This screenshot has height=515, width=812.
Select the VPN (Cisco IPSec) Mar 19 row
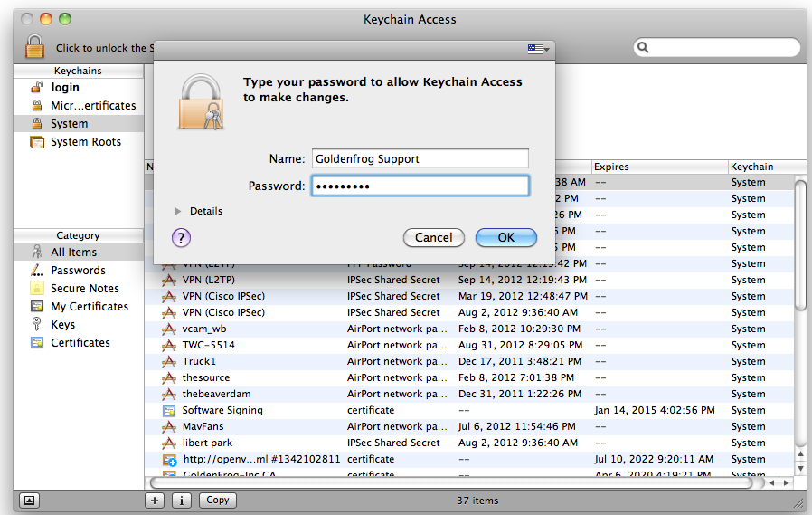click(469, 296)
